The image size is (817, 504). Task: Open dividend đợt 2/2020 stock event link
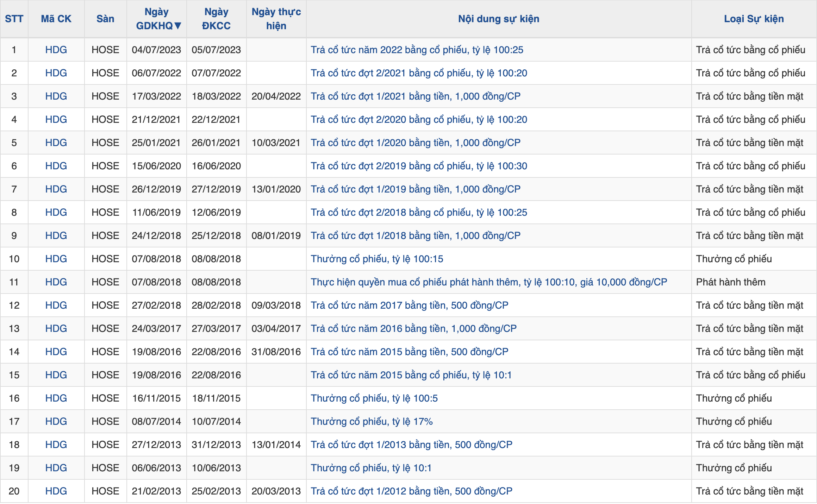point(419,119)
